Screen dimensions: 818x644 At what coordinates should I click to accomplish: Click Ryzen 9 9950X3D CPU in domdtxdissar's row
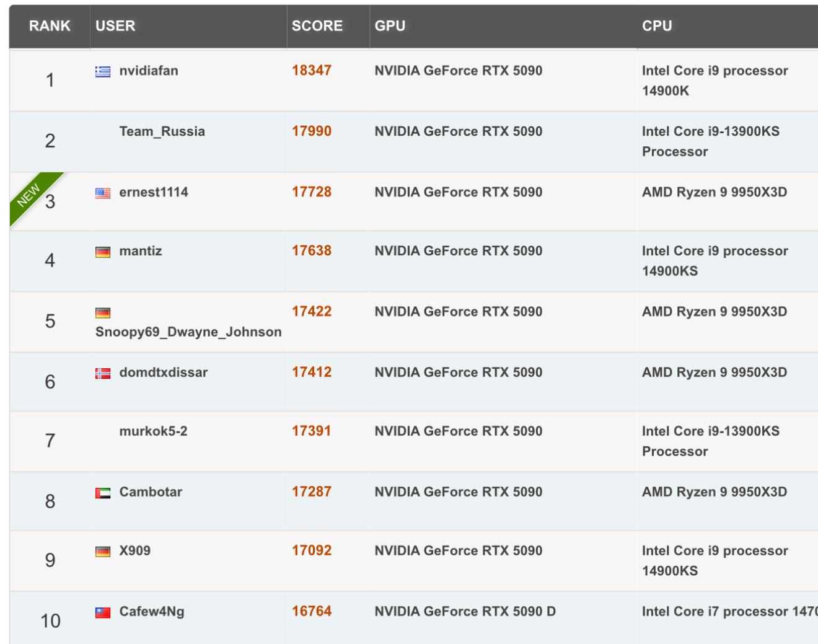tap(715, 373)
